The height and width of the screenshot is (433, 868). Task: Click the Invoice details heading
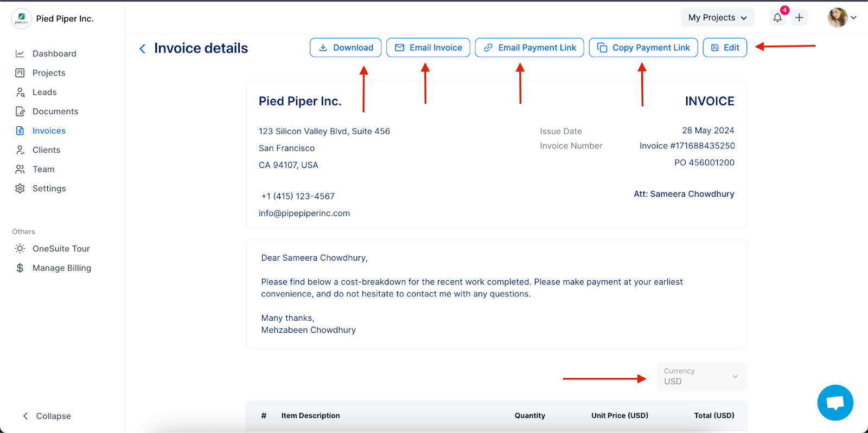(x=201, y=48)
